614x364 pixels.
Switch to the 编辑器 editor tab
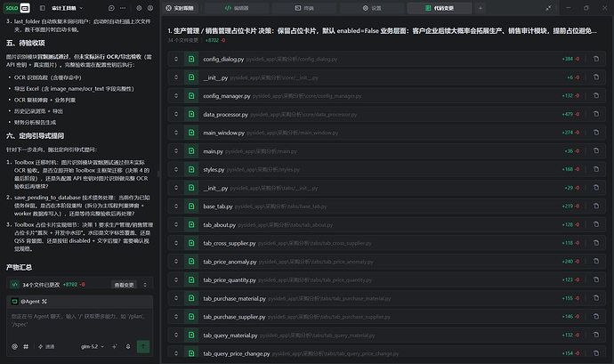click(237, 8)
